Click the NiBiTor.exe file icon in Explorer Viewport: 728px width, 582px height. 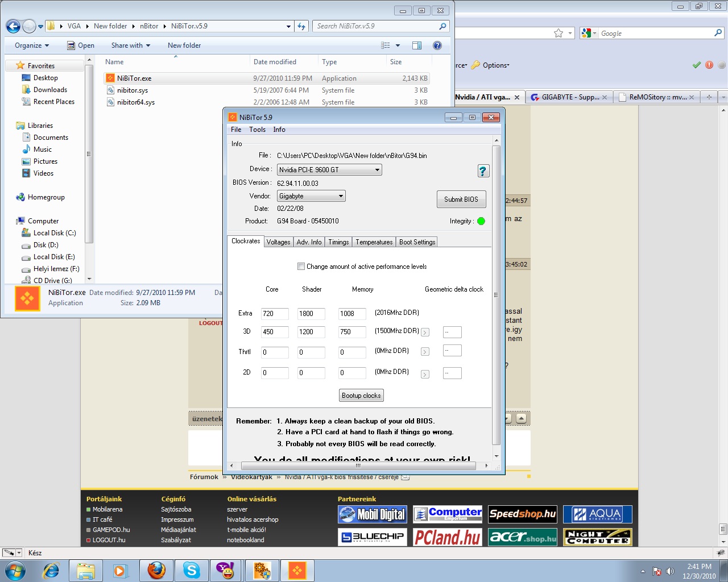(x=110, y=78)
